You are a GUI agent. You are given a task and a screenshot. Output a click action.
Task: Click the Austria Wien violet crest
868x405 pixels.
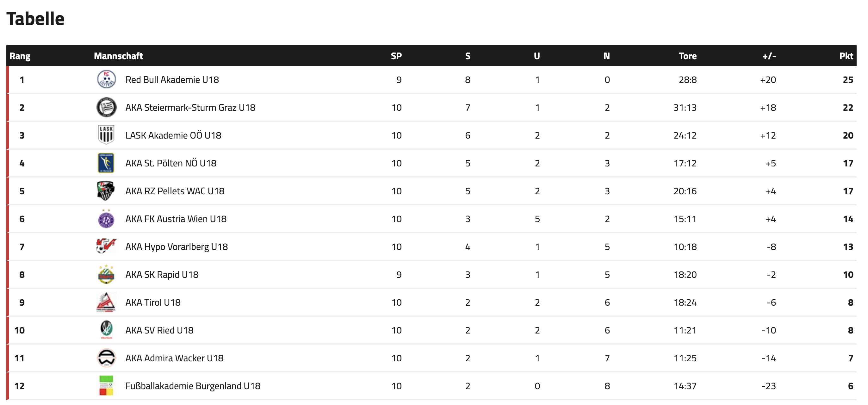click(x=106, y=219)
